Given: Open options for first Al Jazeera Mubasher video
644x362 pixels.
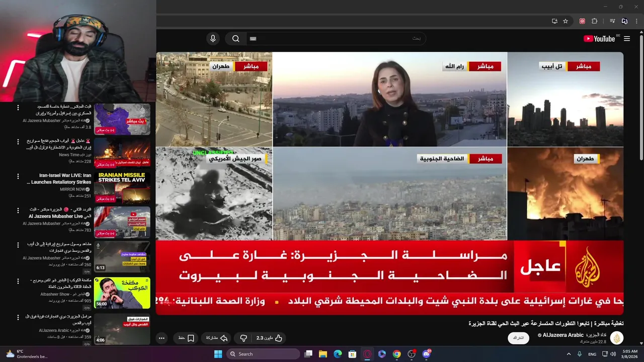Looking at the screenshot, I should point(18,108).
